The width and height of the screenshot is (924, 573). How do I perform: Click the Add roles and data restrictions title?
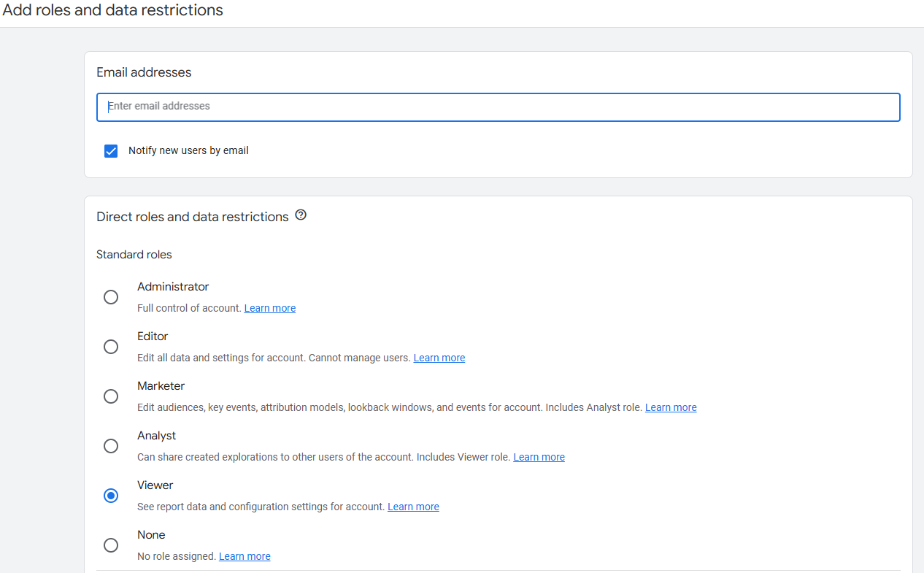113,10
